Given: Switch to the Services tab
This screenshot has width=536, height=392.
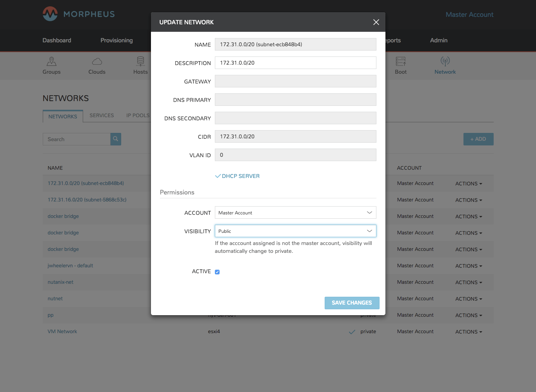Looking at the screenshot, I should tap(102, 116).
